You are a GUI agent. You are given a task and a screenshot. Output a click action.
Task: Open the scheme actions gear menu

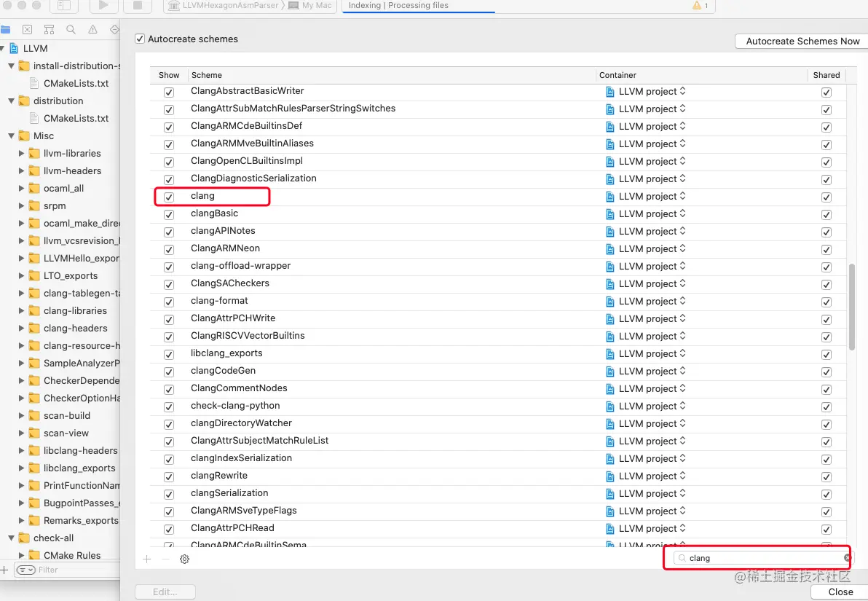[x=184, y=559]
